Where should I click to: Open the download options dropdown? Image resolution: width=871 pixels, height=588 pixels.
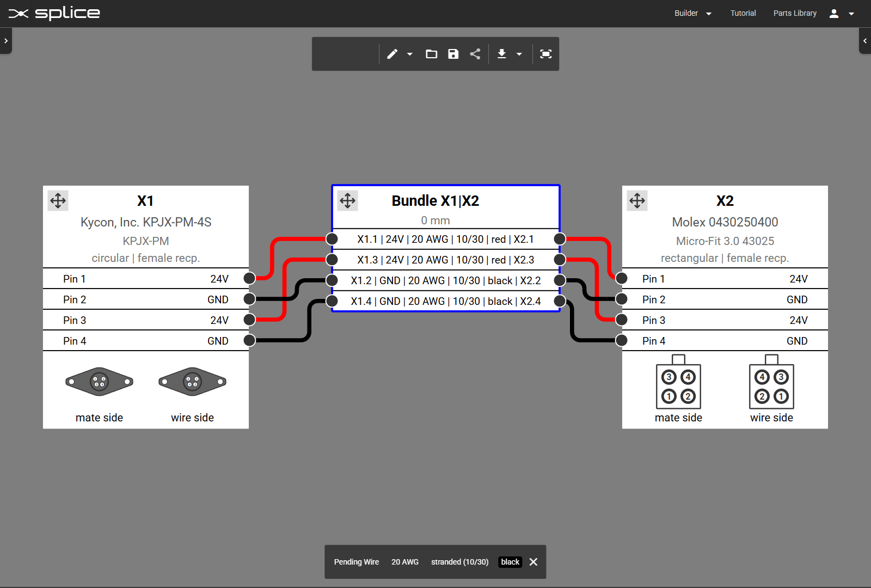point(519,54)
